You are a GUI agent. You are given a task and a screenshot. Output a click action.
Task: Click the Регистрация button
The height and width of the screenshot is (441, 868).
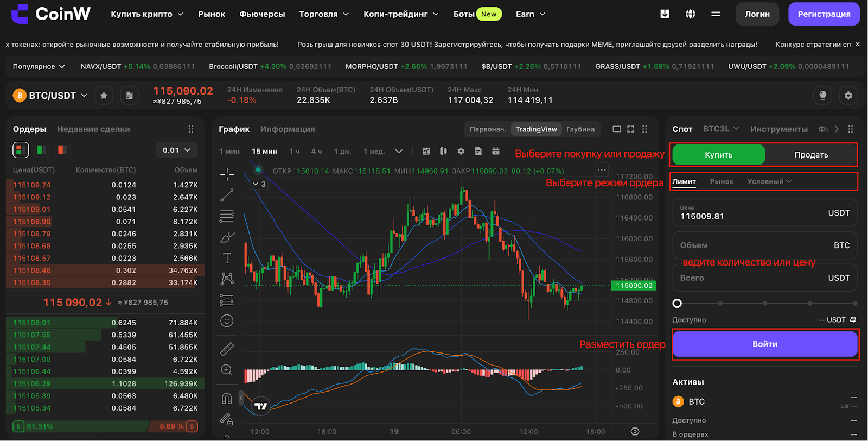824,14
